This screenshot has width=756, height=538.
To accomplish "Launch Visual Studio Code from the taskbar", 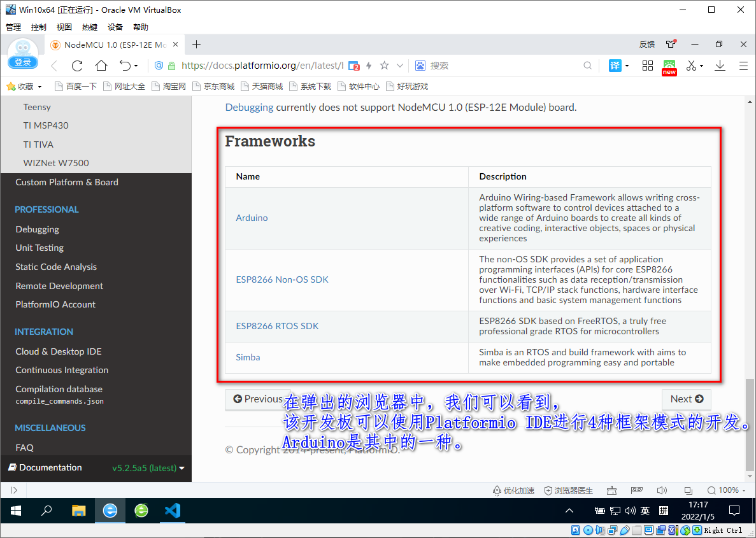I will point(172,511).
